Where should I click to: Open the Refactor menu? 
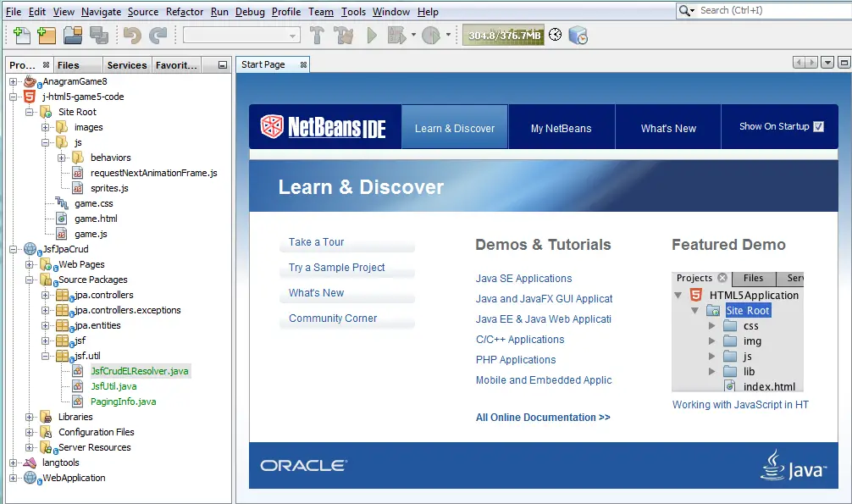[x=185, y=11]
